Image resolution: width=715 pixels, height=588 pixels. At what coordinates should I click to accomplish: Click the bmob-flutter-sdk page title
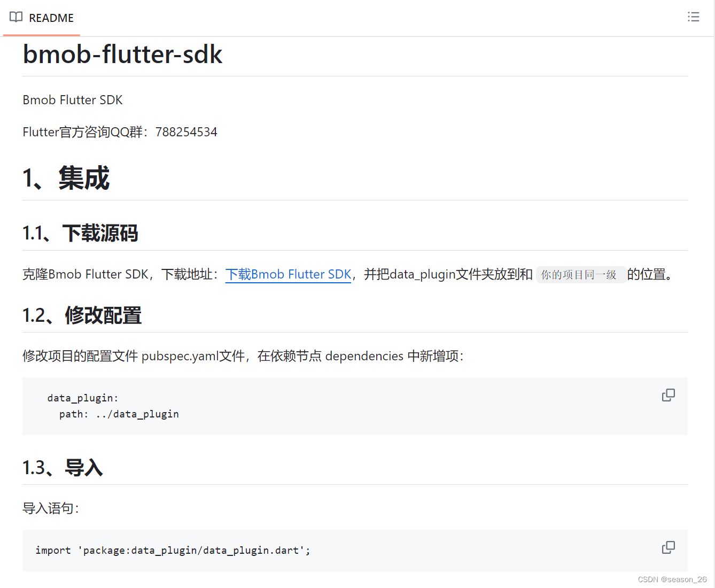122,54
